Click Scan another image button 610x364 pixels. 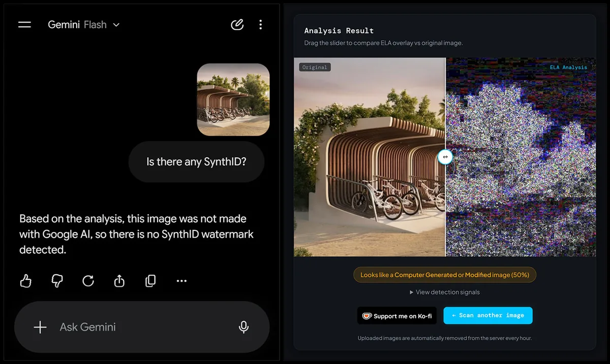coord(488,315)
